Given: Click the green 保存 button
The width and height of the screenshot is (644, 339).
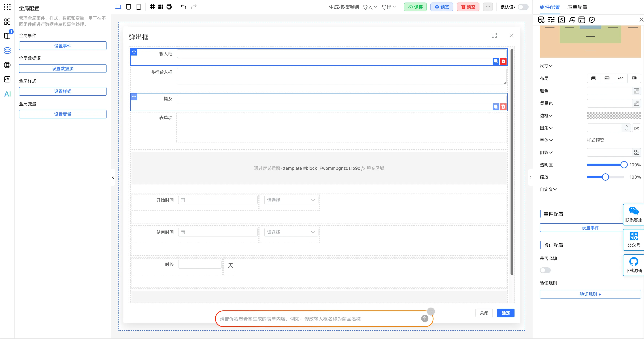Looking at the screenshot, I should 415,7.
